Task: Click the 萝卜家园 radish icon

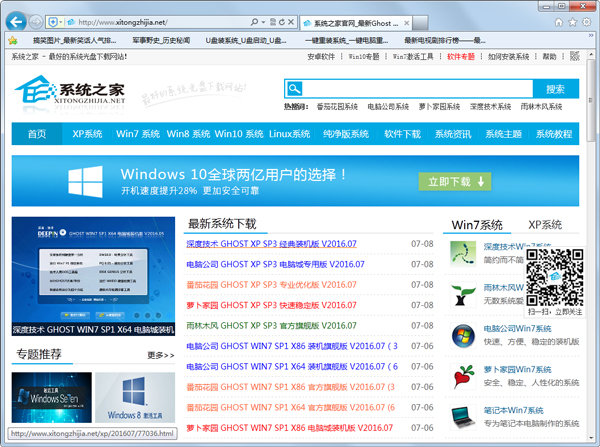Action: [462, 375]
